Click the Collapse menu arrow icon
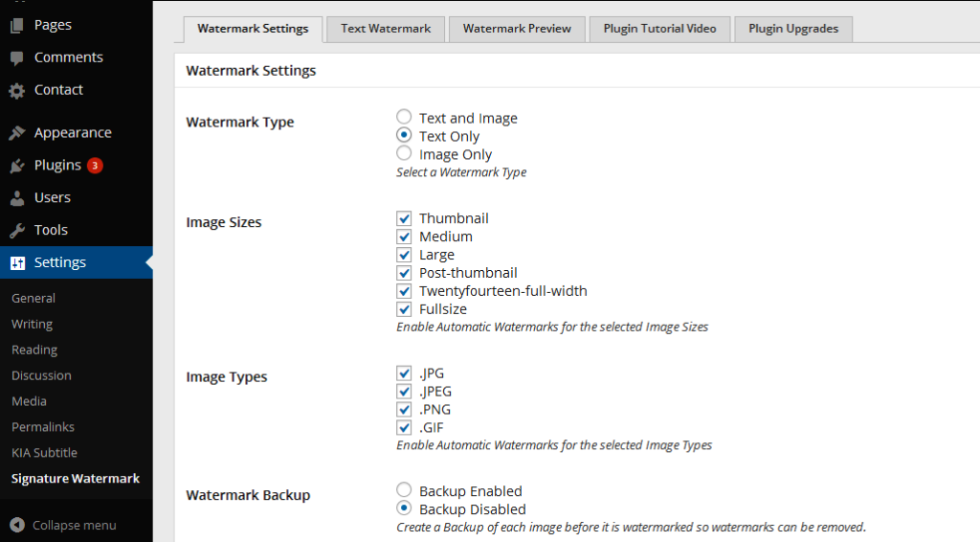980x542 pixels. [17, 525]
